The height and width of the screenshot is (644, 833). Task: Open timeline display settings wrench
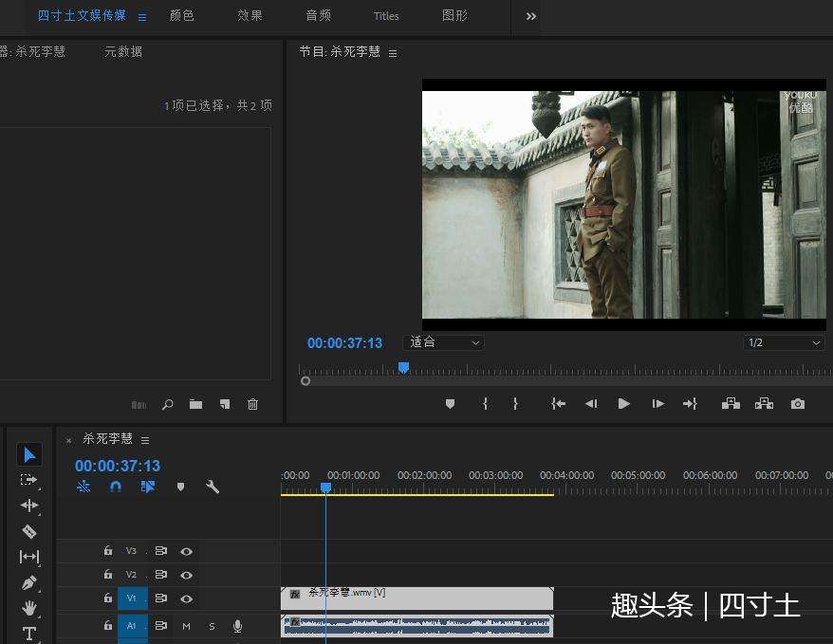click(213, 487)
